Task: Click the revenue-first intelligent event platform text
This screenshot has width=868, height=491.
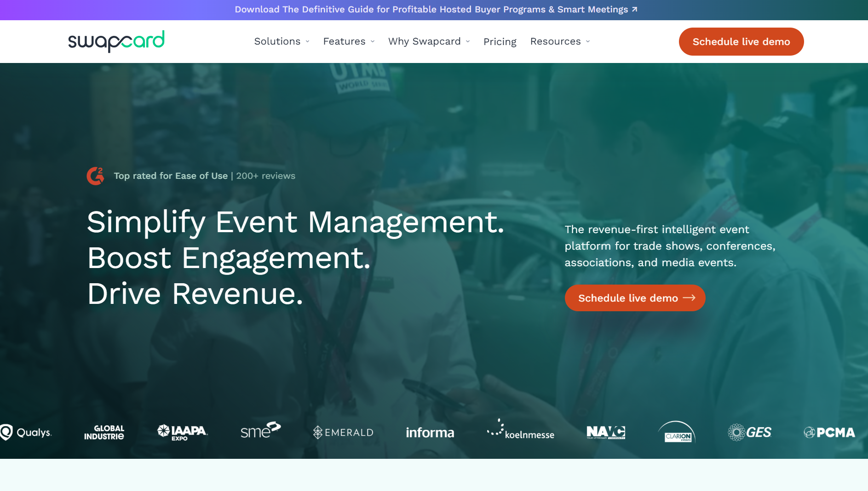Action: tap(670, 246)
